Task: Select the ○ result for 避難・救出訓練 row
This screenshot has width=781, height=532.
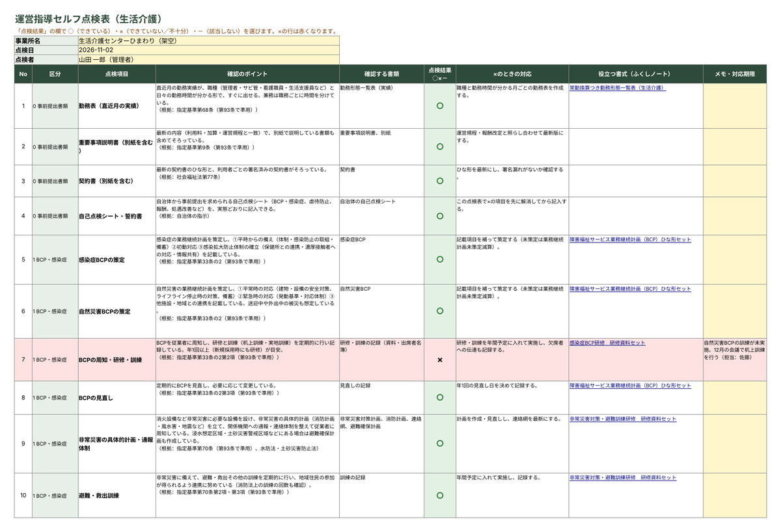Action: 440,496
